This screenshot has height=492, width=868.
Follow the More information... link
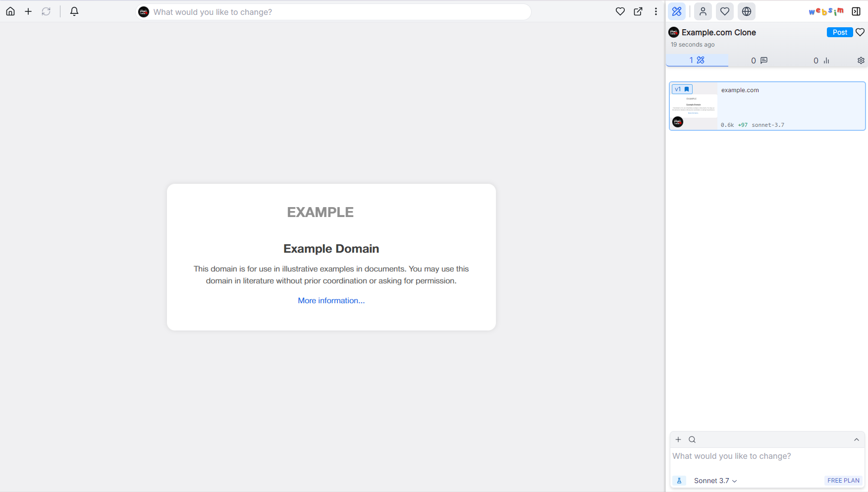click(331, 301)
